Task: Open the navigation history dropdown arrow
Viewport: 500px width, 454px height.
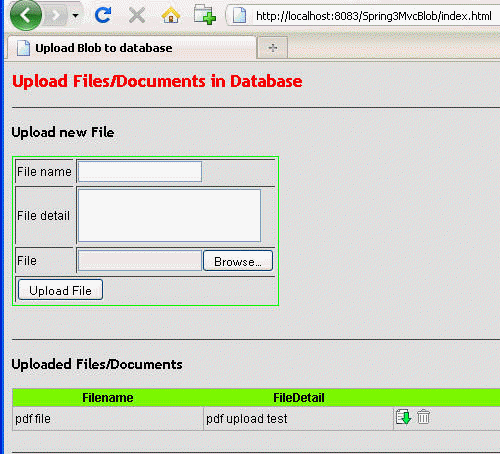Action: (x=75, y=16)
